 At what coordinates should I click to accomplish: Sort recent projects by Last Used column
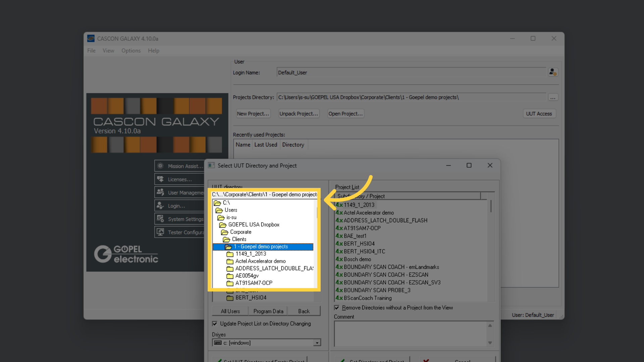click(266, 145)
